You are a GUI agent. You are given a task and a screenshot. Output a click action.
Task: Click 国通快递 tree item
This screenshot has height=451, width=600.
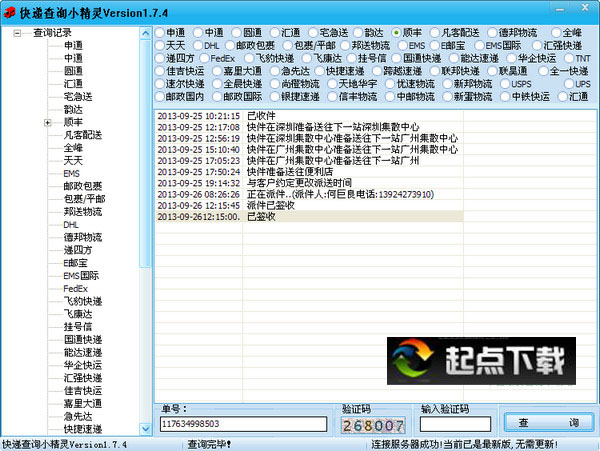(x=83, y=340)
